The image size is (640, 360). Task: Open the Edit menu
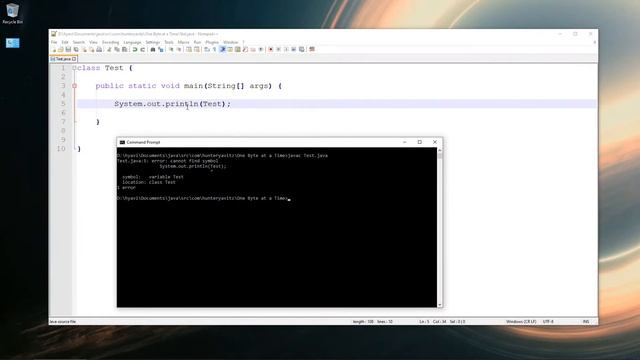pos(65,42)
